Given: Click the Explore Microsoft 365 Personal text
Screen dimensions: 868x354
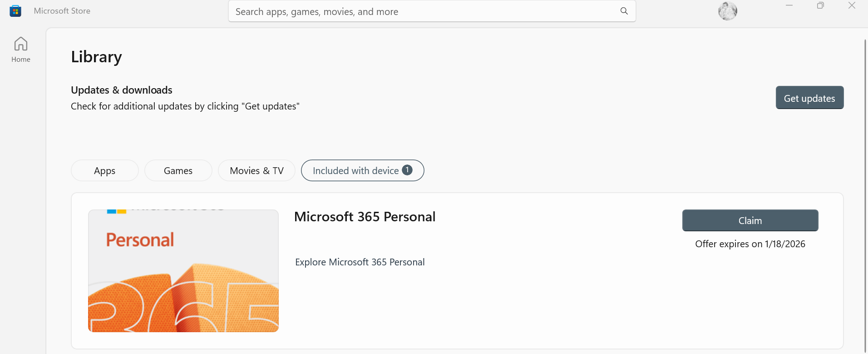Looking at the screenshot, I should point(360,262).
